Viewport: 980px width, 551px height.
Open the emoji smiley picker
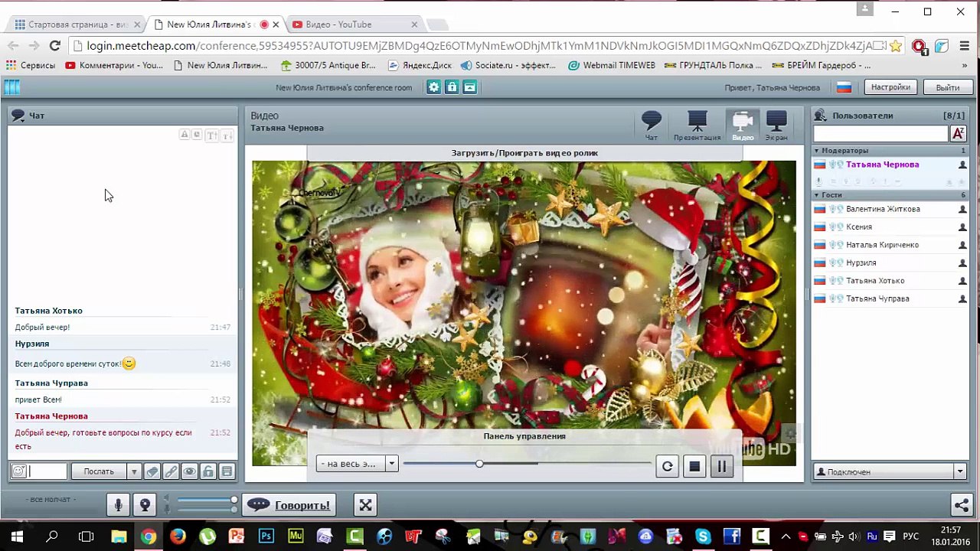(19, 471)
